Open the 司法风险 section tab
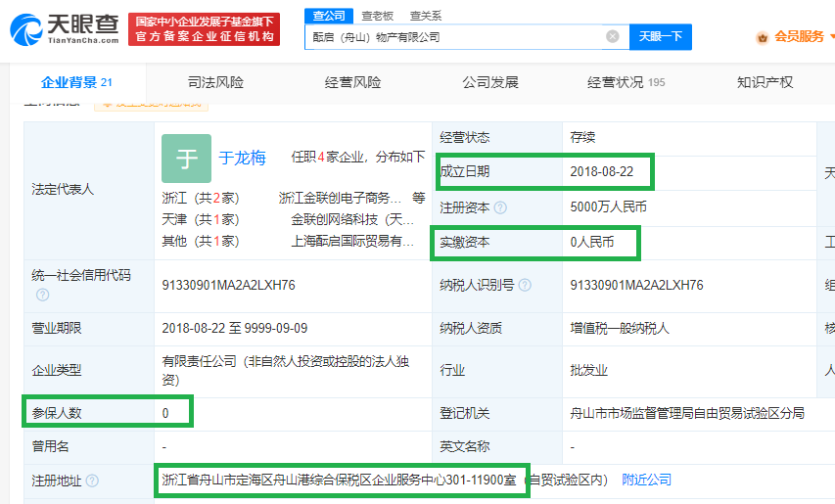835x504 pixels. tap(215, 82)
